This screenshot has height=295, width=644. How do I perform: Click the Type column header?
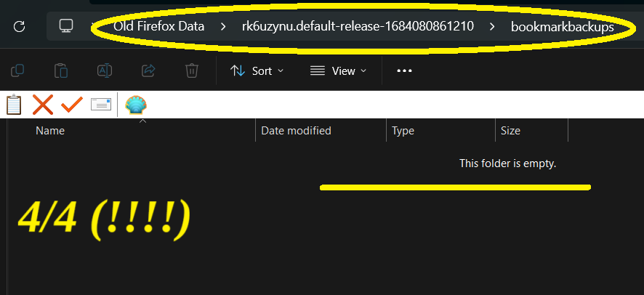click(403, 131)
